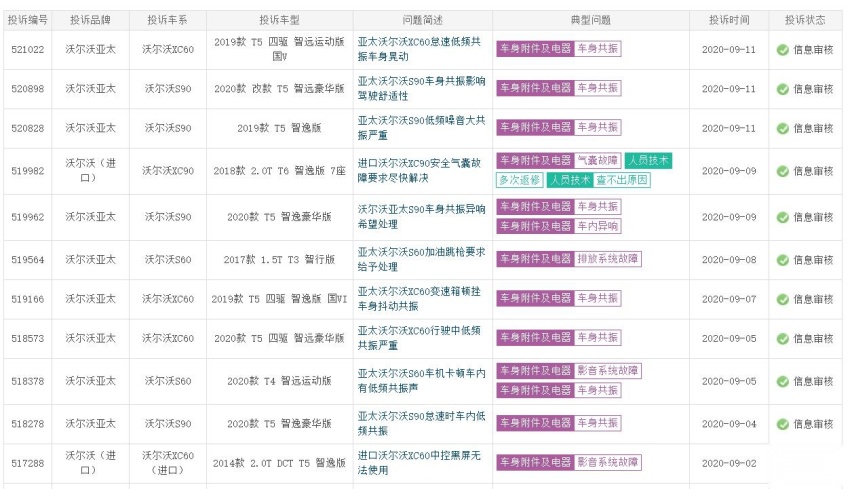Click the 车内异响 tag
The width and height of the screenshot is (852, 489).
[598, 226]
